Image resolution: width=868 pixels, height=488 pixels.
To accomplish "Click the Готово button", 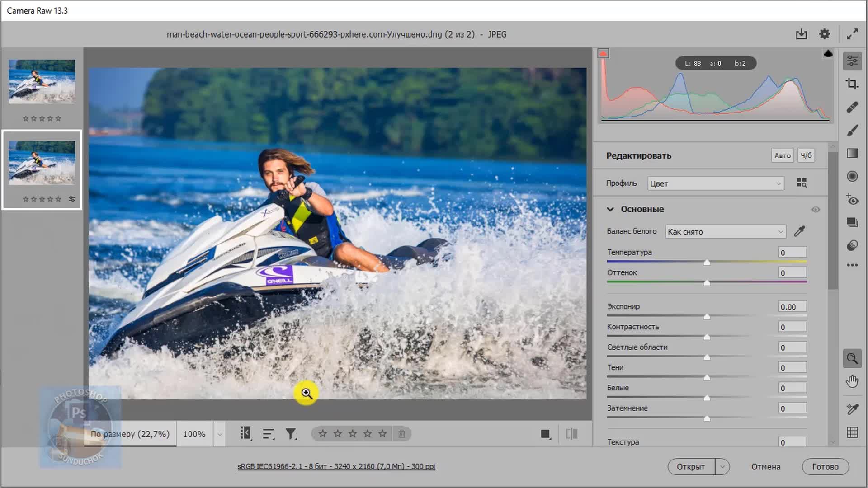I will 825,467.
